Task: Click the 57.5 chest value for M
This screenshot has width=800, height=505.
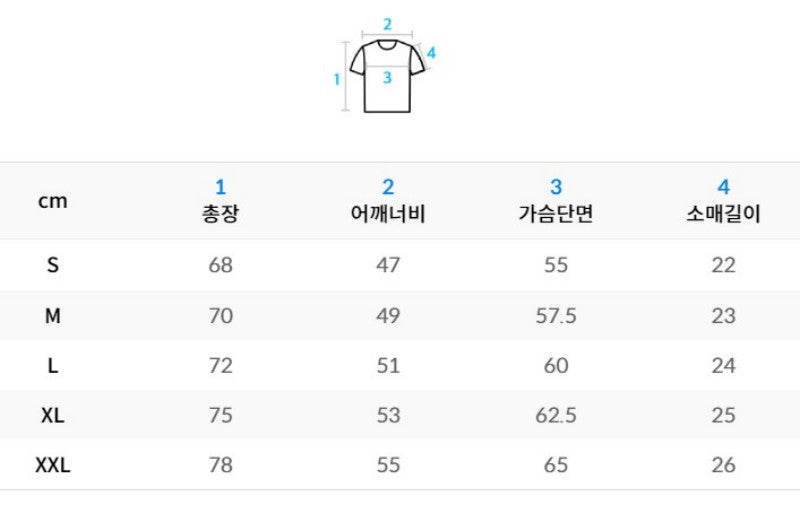Action: point(556,316)
